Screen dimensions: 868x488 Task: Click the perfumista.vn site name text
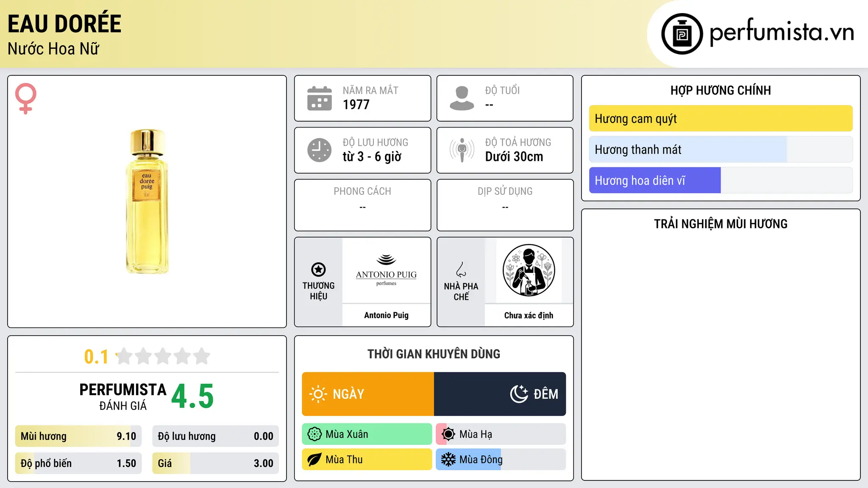(x=782, y=31)
